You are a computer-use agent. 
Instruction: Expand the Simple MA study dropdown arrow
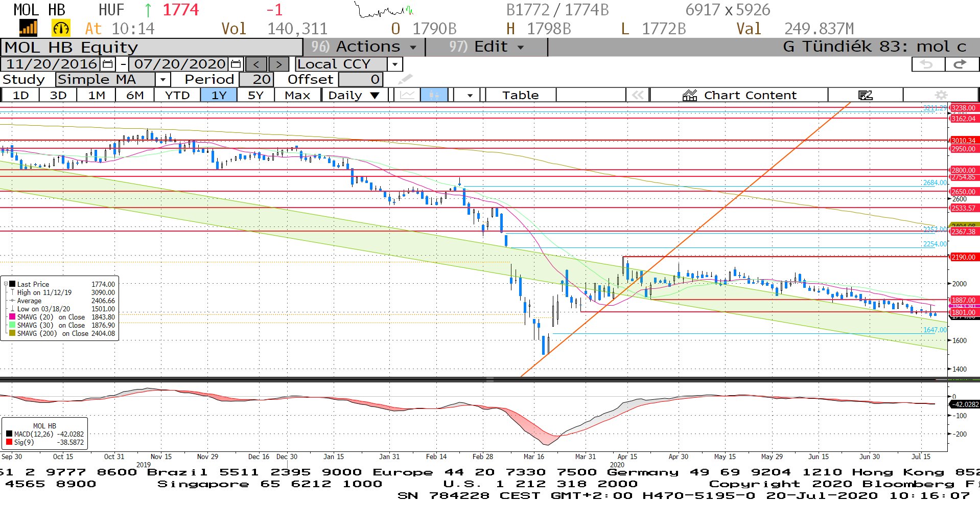coord(162,79)
